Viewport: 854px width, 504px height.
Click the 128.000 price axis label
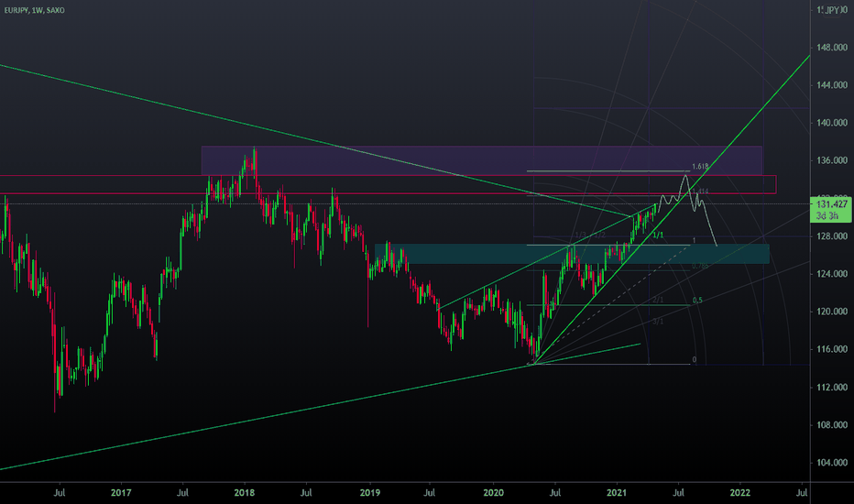[x=832, y=236]
